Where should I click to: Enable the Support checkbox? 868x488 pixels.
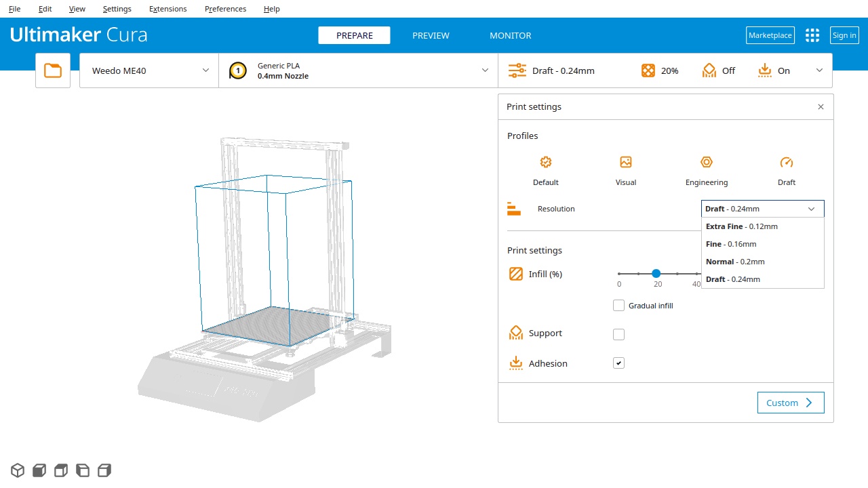618,334
